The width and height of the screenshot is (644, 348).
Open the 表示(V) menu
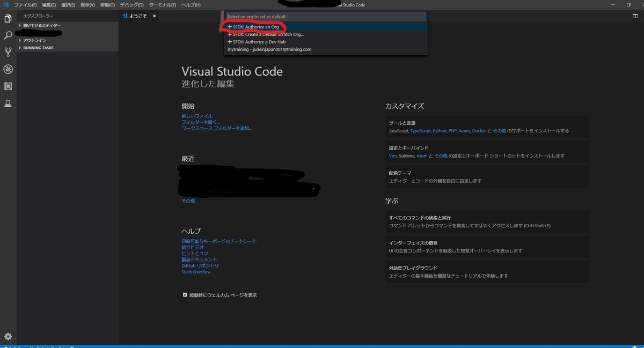[x=87, y=5]
